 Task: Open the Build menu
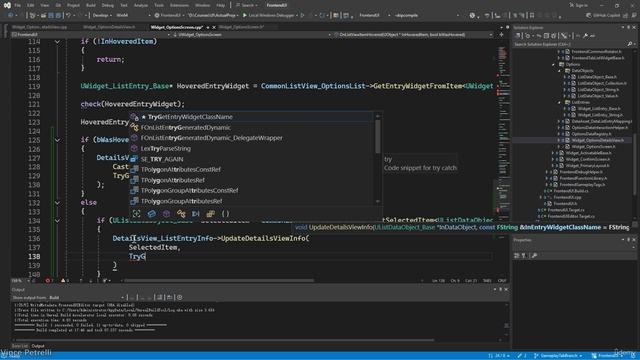[91, 5]
